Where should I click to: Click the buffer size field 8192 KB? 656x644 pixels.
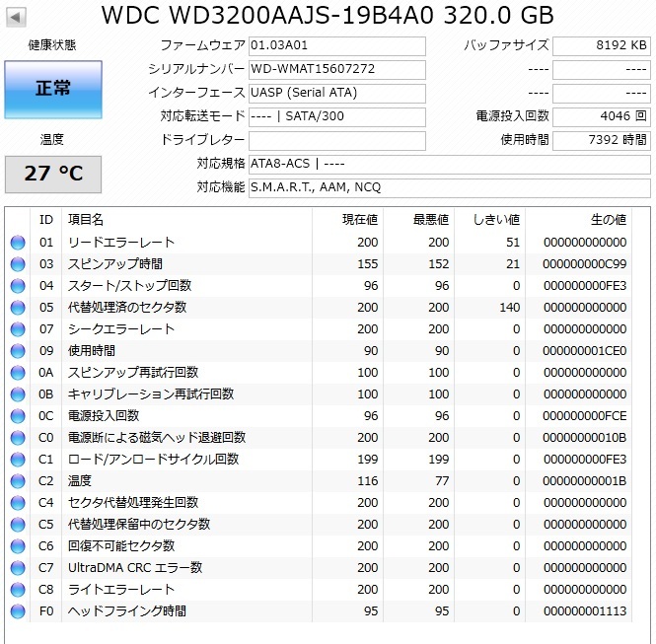pos(602,45)
